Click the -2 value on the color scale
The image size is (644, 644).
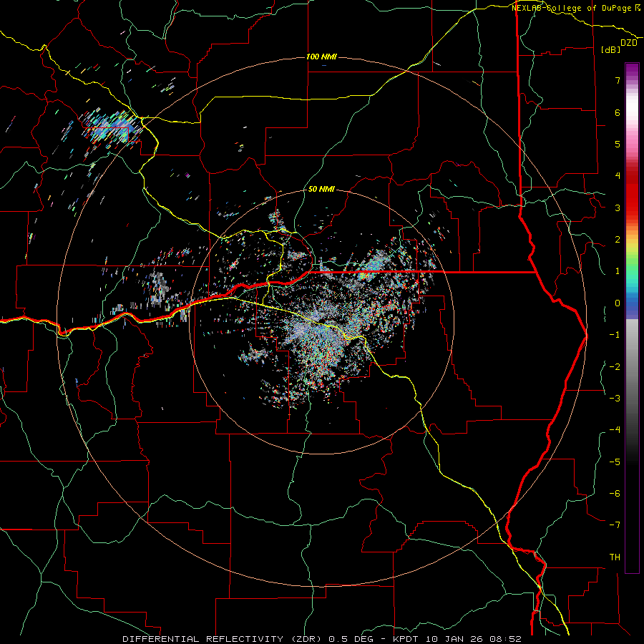tap(615, 367)
